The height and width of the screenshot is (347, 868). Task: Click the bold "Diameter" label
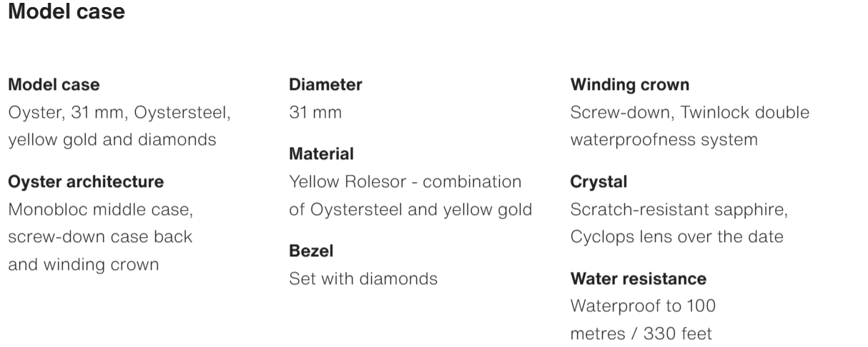325,85
